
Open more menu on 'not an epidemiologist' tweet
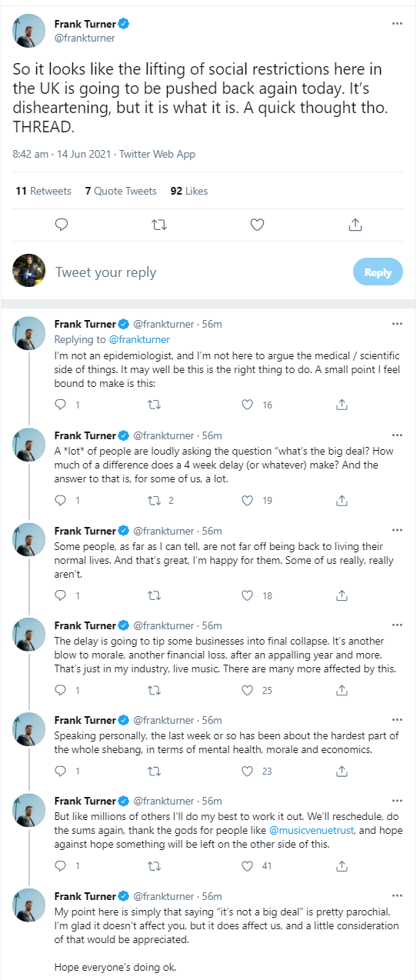397,324
